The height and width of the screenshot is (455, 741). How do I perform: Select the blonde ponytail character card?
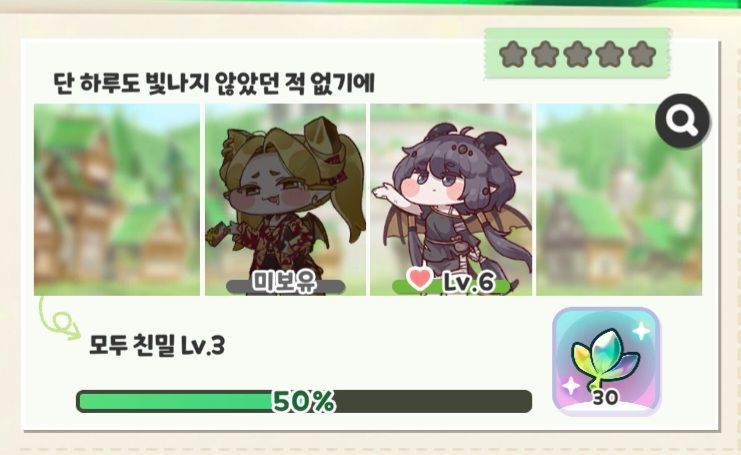click(285, 200)
